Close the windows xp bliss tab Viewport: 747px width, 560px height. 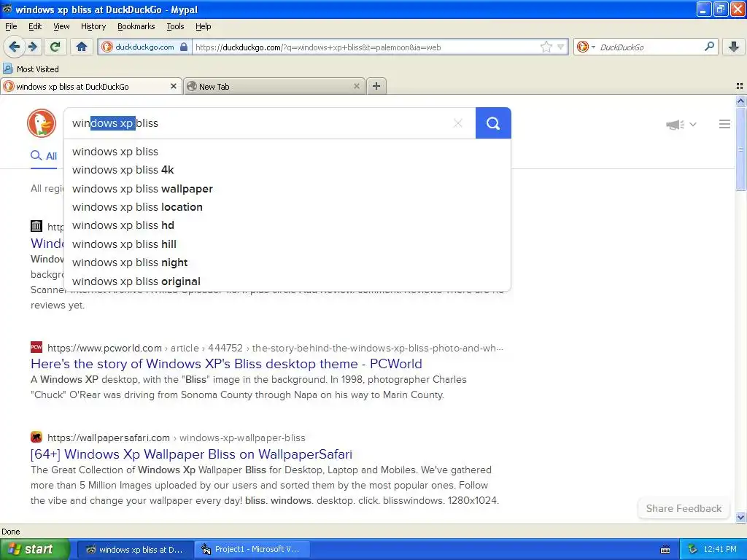click(x=174, y=86)
